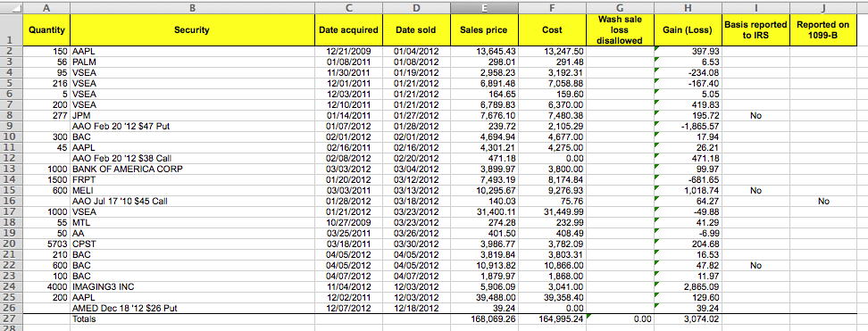Select the JPM basis reported No cell
The width and height of the screenshot is (868, 331).
point(755,116)
